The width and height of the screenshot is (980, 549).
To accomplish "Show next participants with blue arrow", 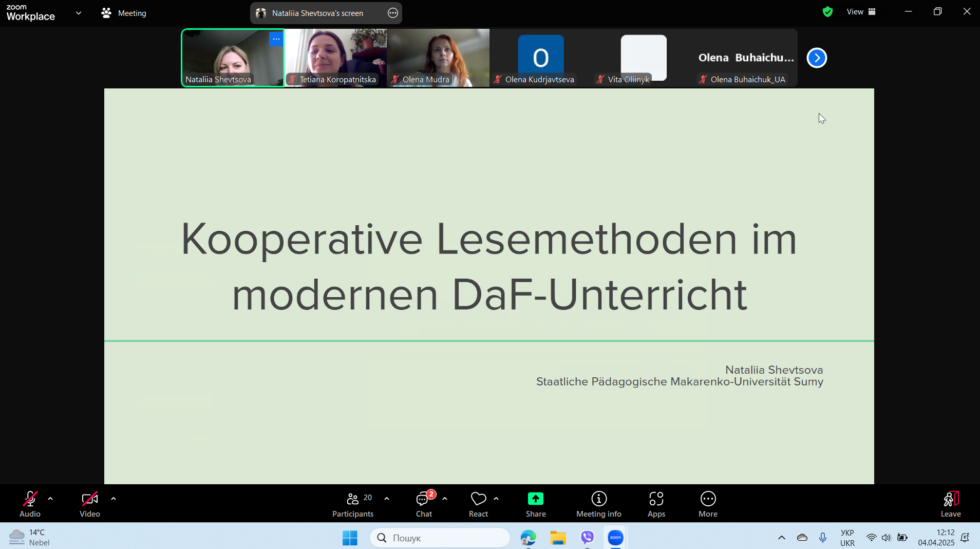I will (817, 58).
